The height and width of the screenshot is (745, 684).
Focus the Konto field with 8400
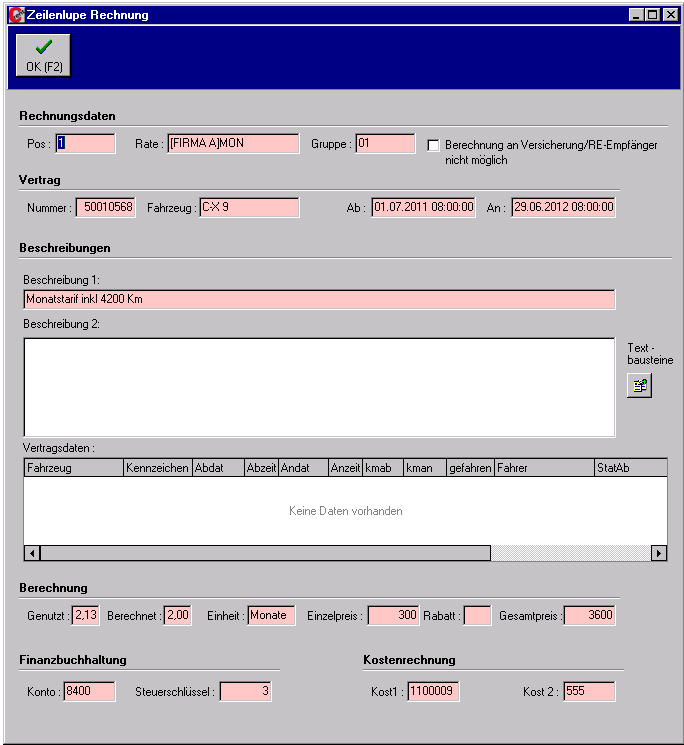[89, 692]
